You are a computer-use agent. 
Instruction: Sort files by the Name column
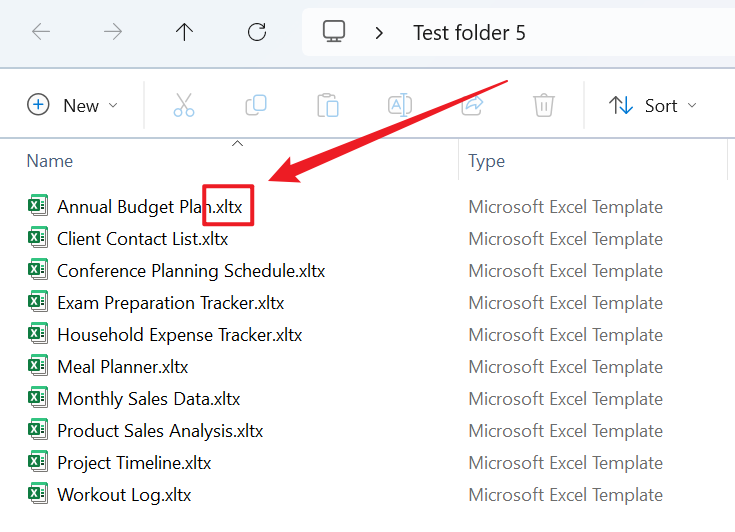pyautogui.click(x=50, y=161)
